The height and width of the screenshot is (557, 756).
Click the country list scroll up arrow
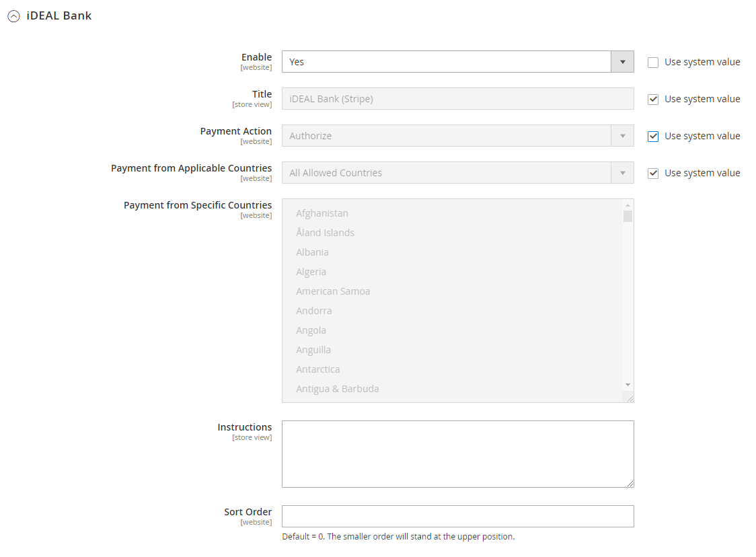coord(628,205)
